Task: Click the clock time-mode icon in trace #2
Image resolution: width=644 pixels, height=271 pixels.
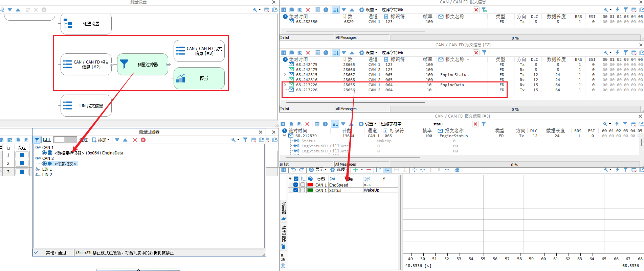Action: pos(326,53)
